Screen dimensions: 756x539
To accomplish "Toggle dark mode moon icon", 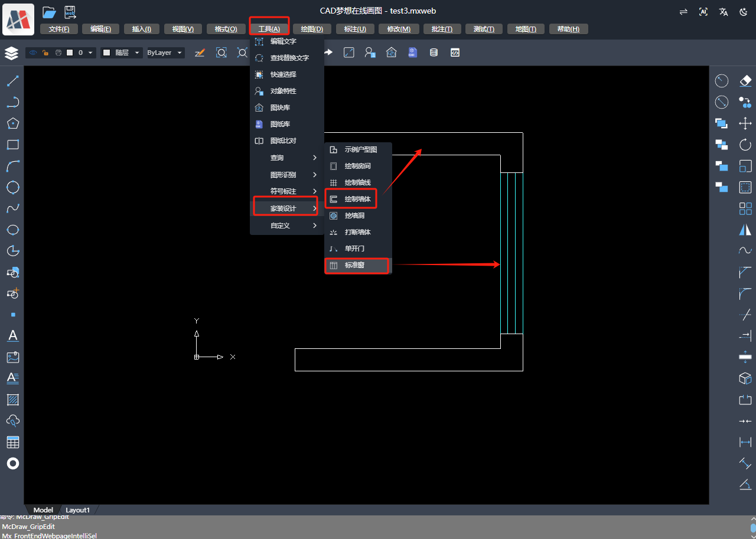I will coord(744,12).
